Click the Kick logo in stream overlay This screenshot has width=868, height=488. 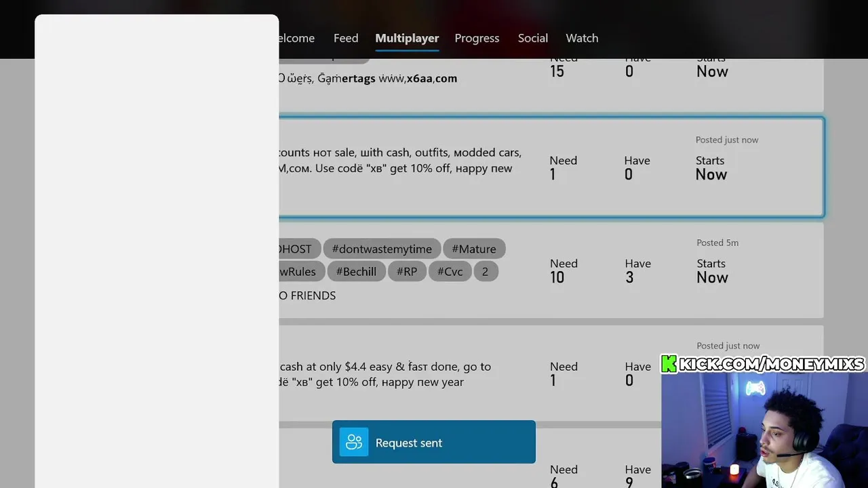669,364
